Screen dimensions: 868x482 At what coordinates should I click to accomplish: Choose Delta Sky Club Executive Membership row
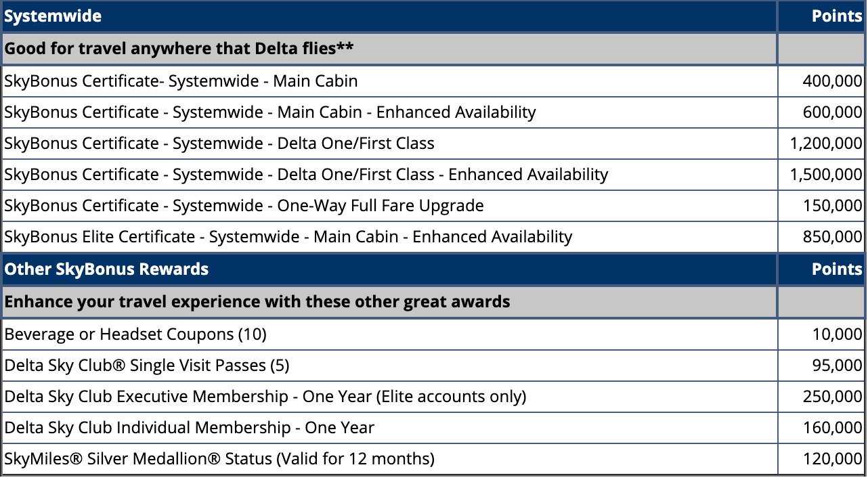coord(265,397)
